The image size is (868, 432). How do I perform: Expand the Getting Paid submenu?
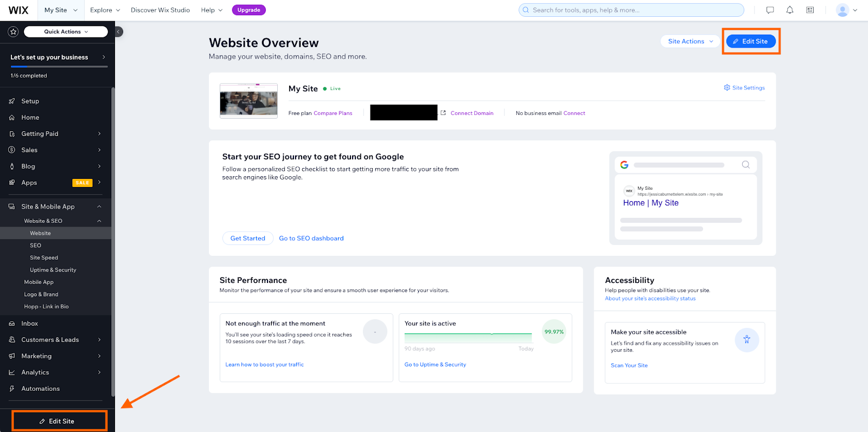click(99, 134)
